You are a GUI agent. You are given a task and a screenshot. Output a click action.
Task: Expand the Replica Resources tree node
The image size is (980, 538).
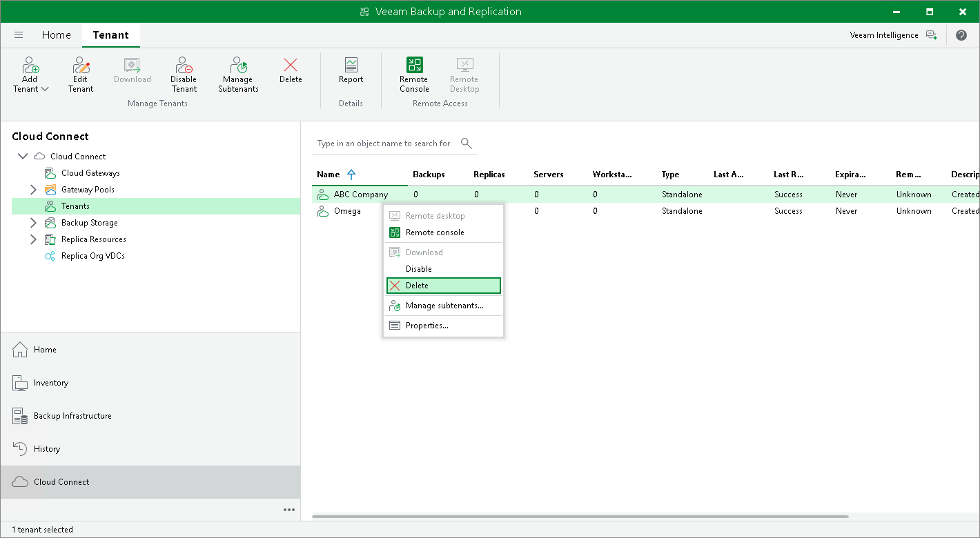coord(33,239)
